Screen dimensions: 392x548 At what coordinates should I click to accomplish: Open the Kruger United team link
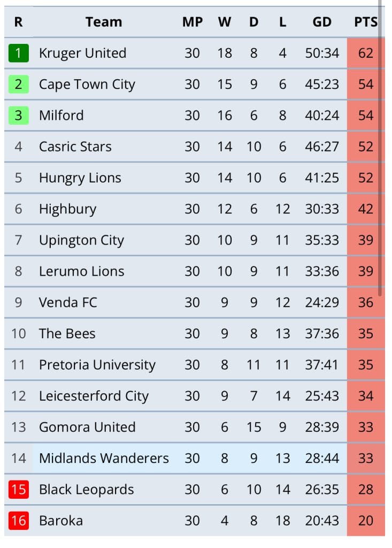[82, 53]
